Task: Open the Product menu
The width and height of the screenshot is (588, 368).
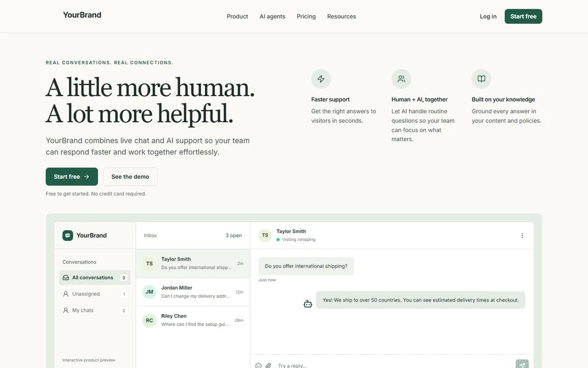Action: [237, 16]
